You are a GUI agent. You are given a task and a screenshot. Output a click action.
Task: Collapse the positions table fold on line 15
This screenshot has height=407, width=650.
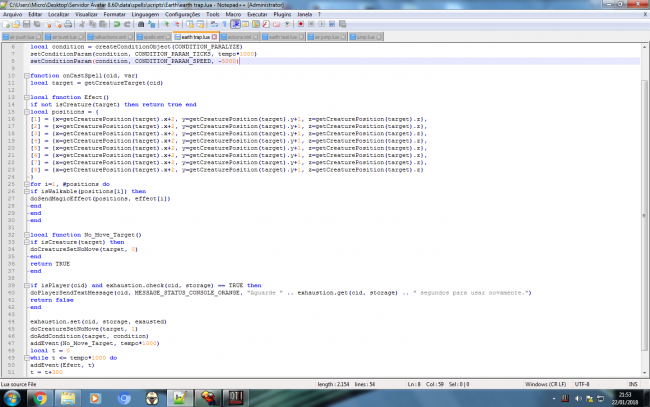(x=27, y=112)
